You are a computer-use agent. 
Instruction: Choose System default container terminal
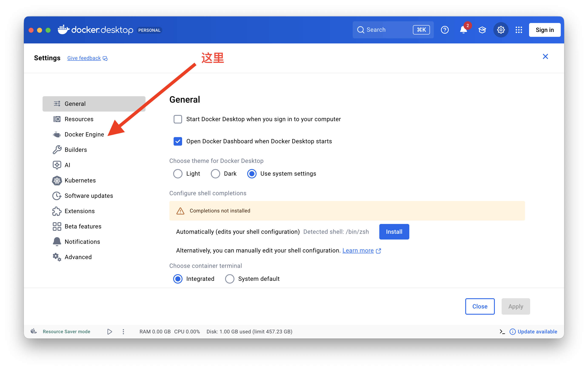(230, 279)
